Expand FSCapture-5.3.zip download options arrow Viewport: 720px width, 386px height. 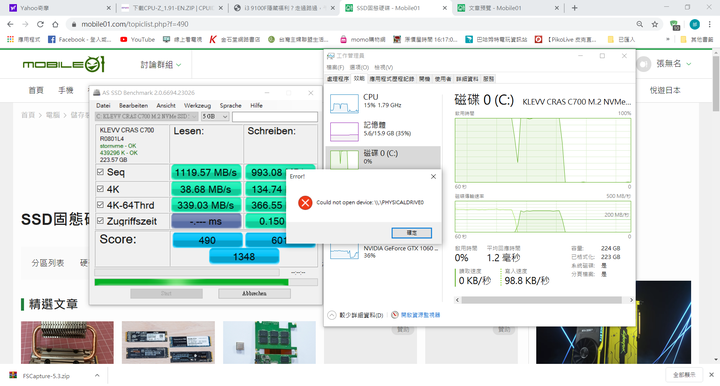(97, 375)
